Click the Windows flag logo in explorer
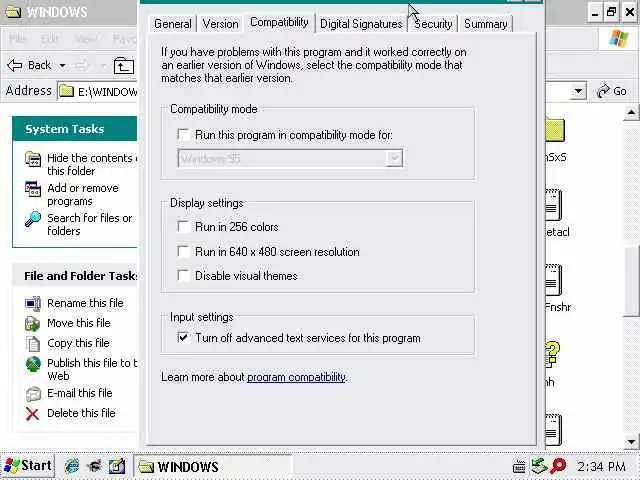Screen dimensions: 640x480 click(x=618, y=39)
